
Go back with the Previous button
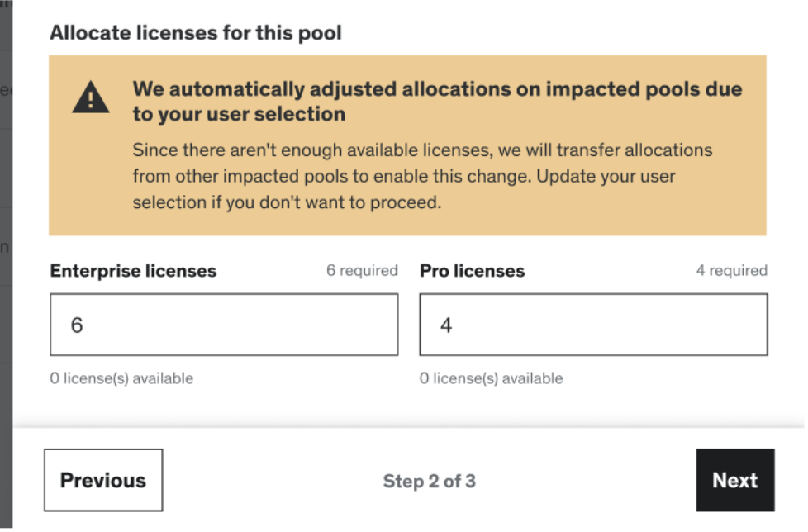click(x=103, y=481)
